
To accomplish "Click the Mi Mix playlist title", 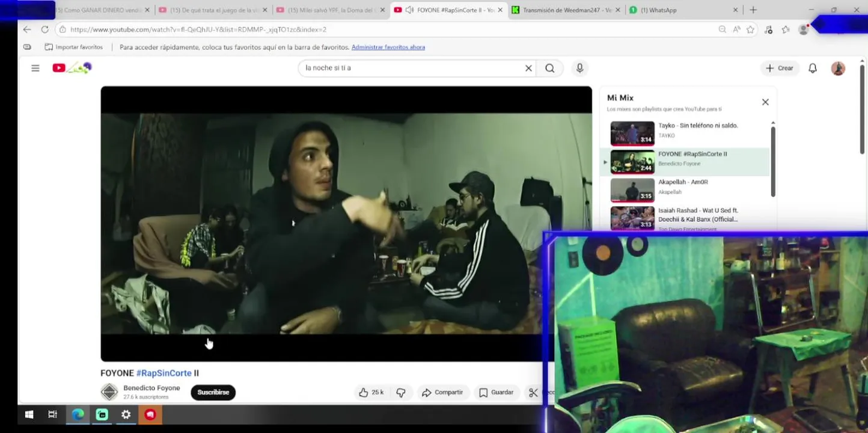I will pyautogui.click(x=620, y=97).
